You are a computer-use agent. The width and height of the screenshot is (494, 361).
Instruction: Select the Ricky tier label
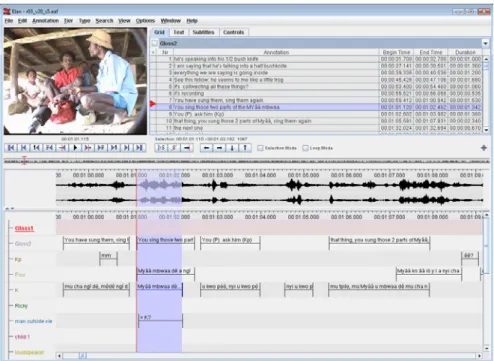21,306
